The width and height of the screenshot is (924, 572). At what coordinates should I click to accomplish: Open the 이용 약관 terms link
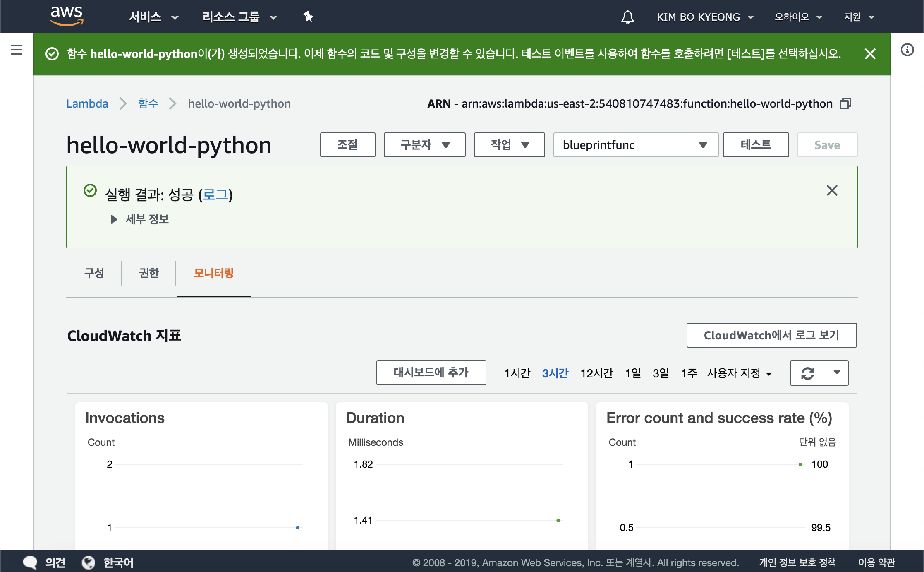point(877,562)
